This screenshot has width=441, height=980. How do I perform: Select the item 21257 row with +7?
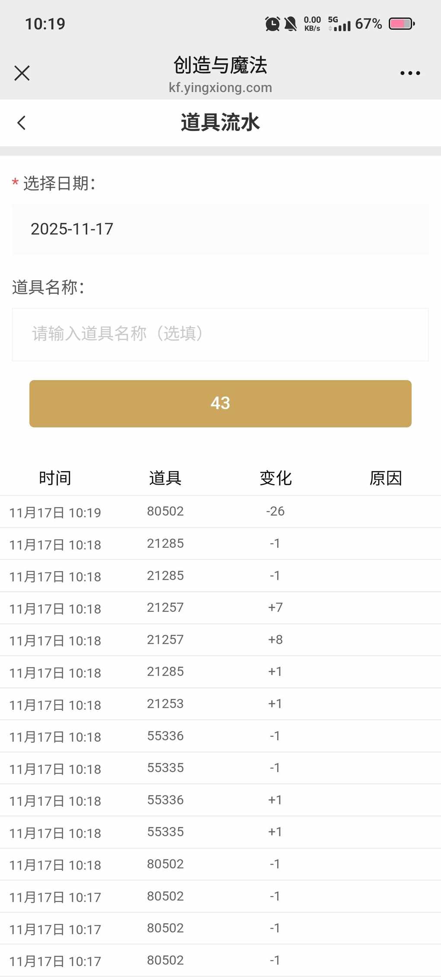[220, 608]
